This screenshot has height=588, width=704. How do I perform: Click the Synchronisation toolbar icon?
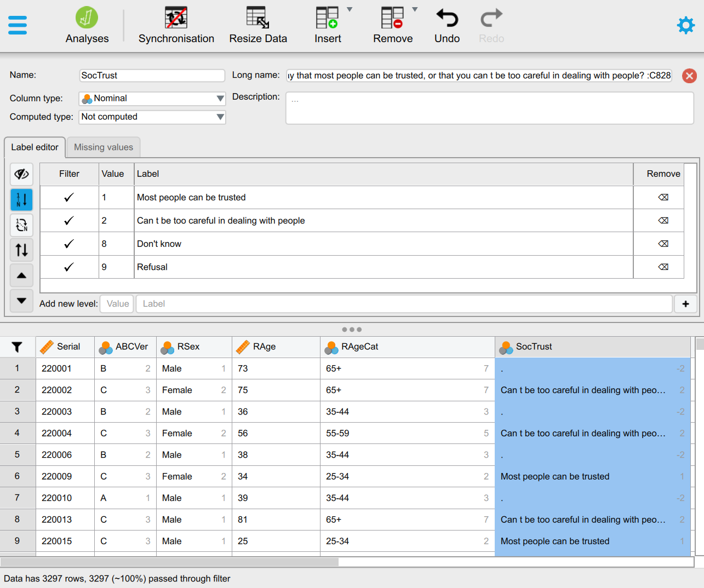click(176, 18)
